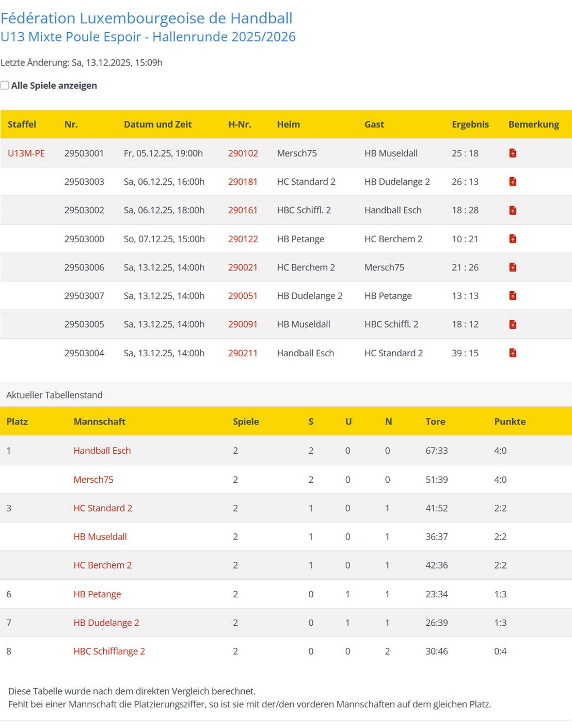Click report icon for HB Museldall vs HBC Schiffl. 2

[x=513, y=325]
